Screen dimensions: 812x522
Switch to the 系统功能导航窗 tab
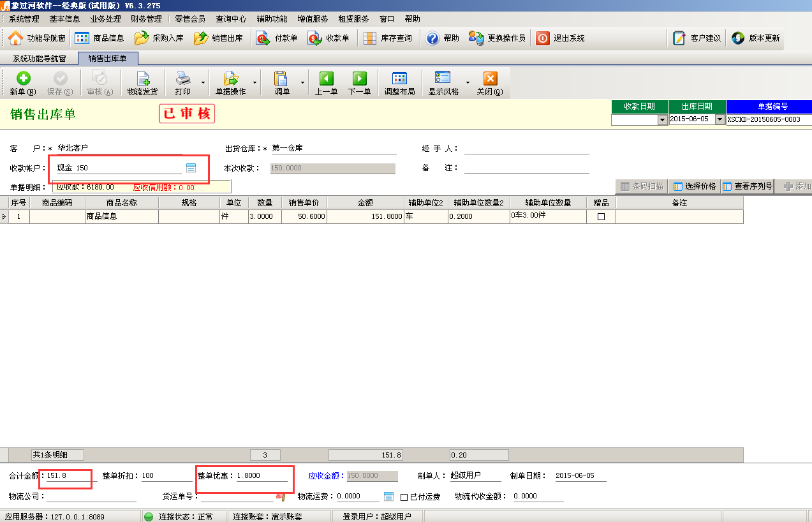coord(40,59)
